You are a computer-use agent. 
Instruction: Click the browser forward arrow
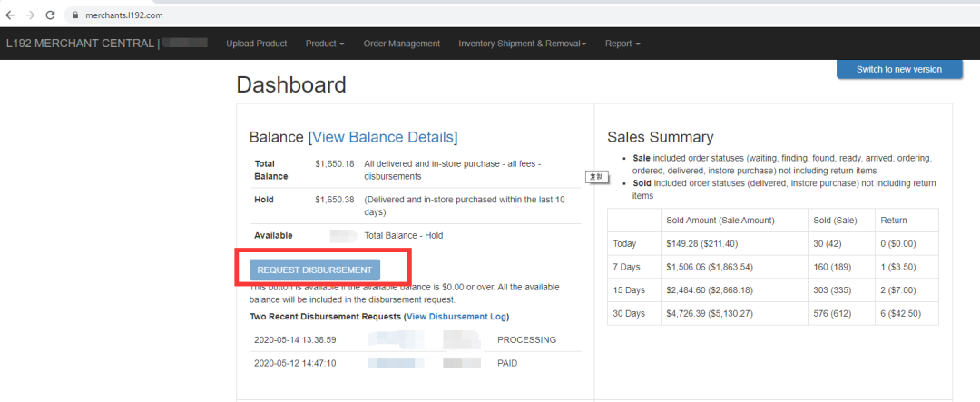30,15
